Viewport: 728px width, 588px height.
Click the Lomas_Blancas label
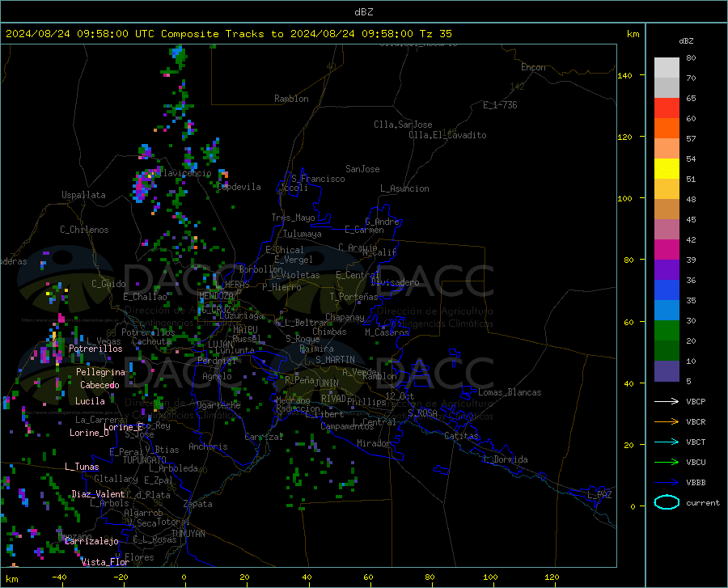pos(510,392)
